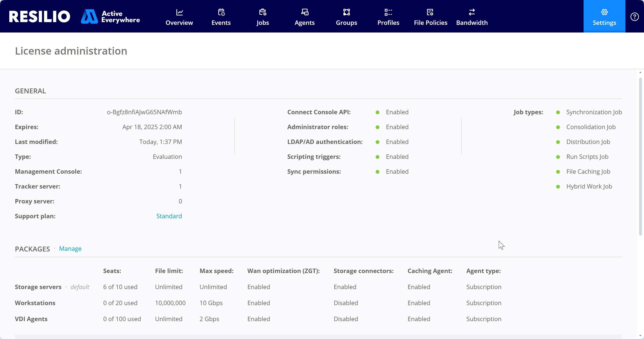Image resolution: width=644 pixels, height=339 pixels.
Task: Select the Storage servers package row
Action: pos(38,287)
